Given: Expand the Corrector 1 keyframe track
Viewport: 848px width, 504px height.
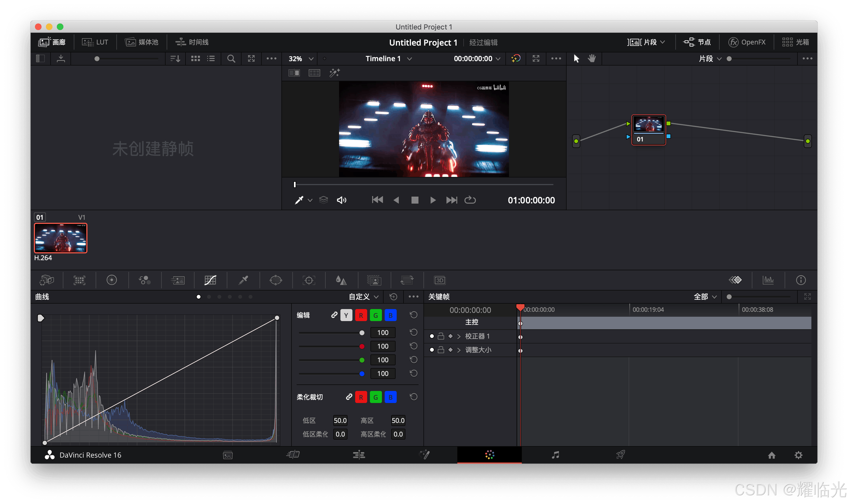Looking at the screenshot, I should [459, 336].
